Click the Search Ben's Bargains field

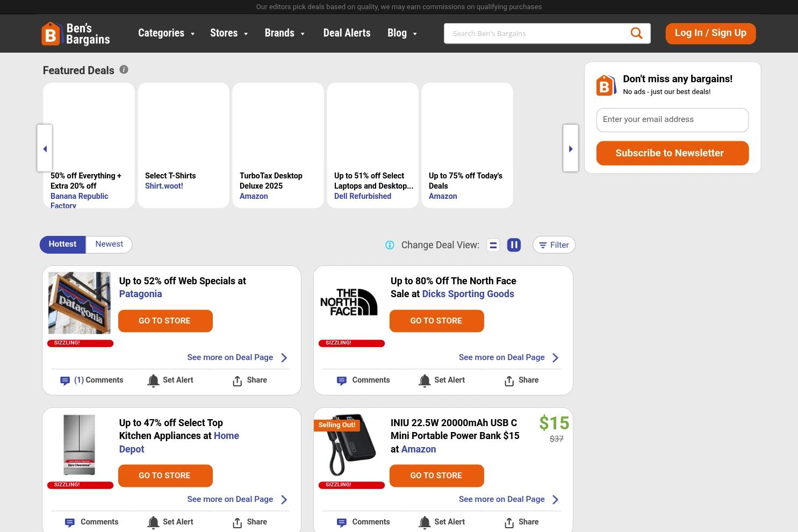pos(537,33)
